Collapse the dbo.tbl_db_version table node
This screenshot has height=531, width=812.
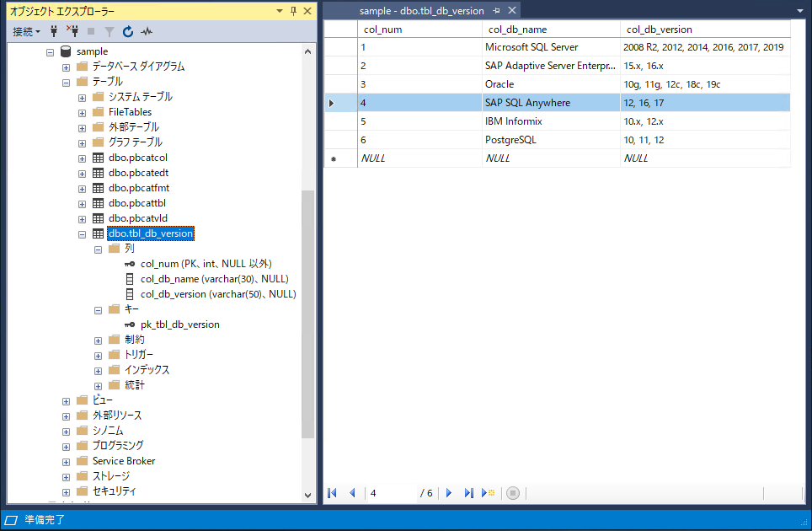(x=82, y=233)
